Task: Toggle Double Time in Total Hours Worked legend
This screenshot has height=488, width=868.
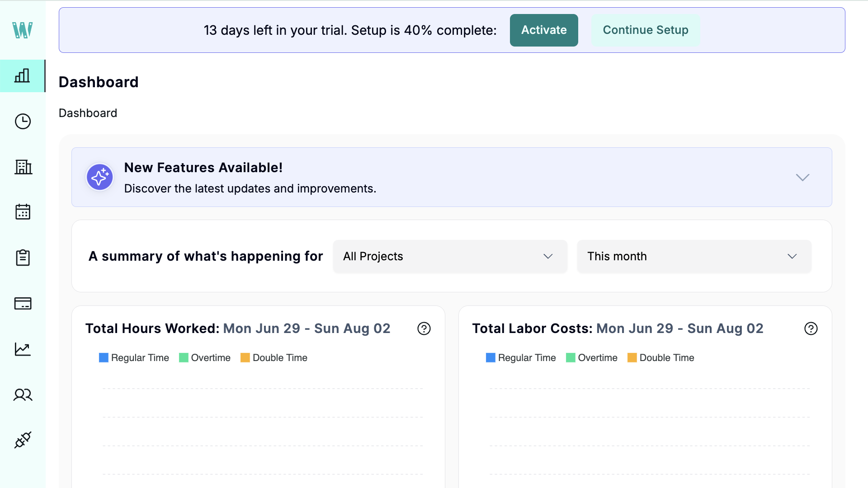Action: tap(274, 358)
